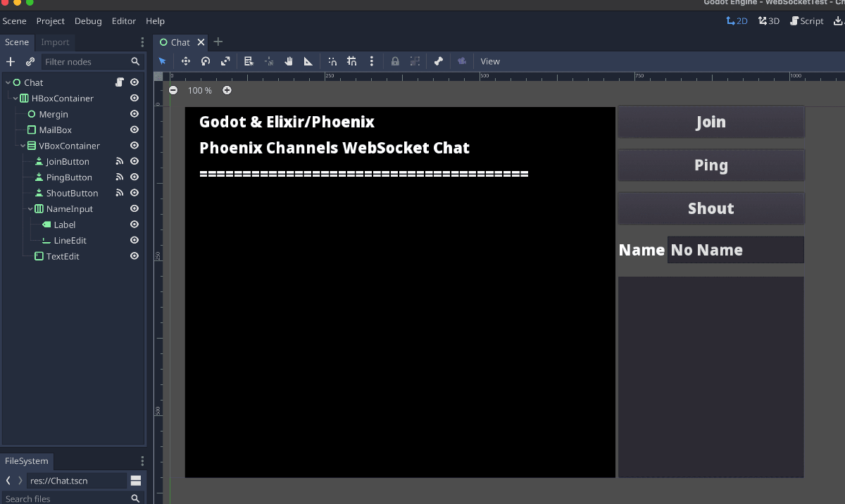Go back in FileSystem path history

point(8,481)
